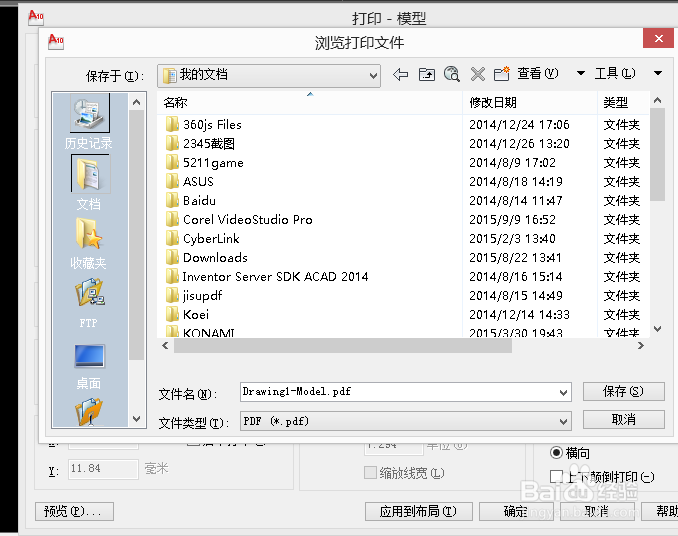The image size is (678, 536).
Task: Click the Buzzsaw icon at the bottom of the sidebar
Action: (89, 411)
